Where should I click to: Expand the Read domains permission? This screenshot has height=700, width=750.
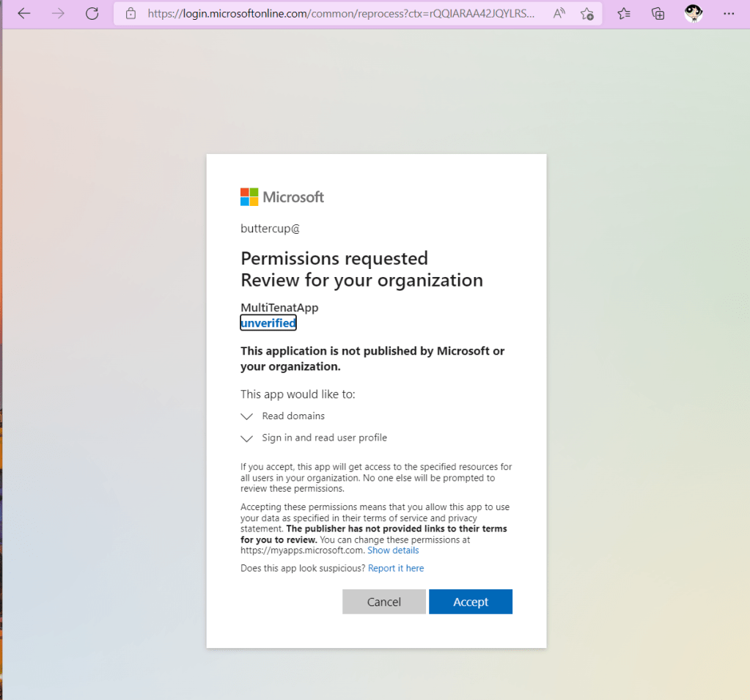pos(247,416)
